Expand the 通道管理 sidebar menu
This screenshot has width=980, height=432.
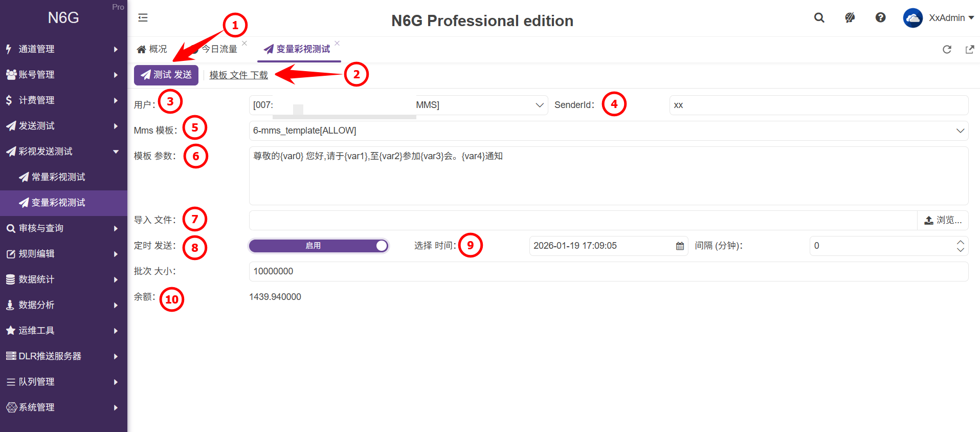point(63,49)
